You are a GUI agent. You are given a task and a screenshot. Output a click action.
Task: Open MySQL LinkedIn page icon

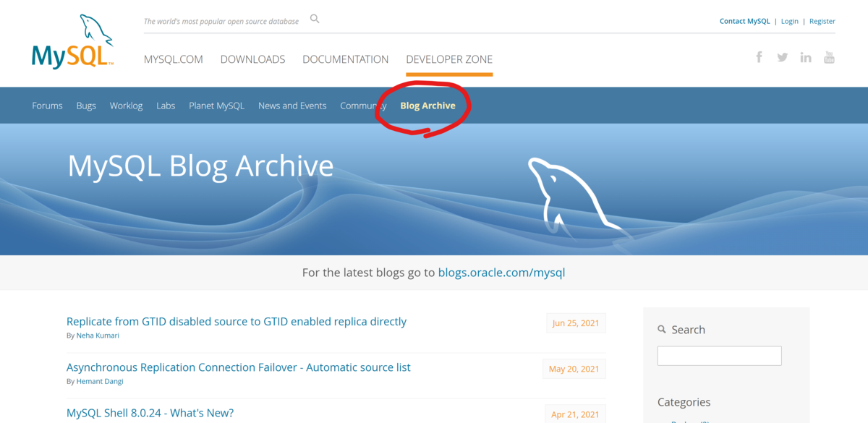(806, 57)
